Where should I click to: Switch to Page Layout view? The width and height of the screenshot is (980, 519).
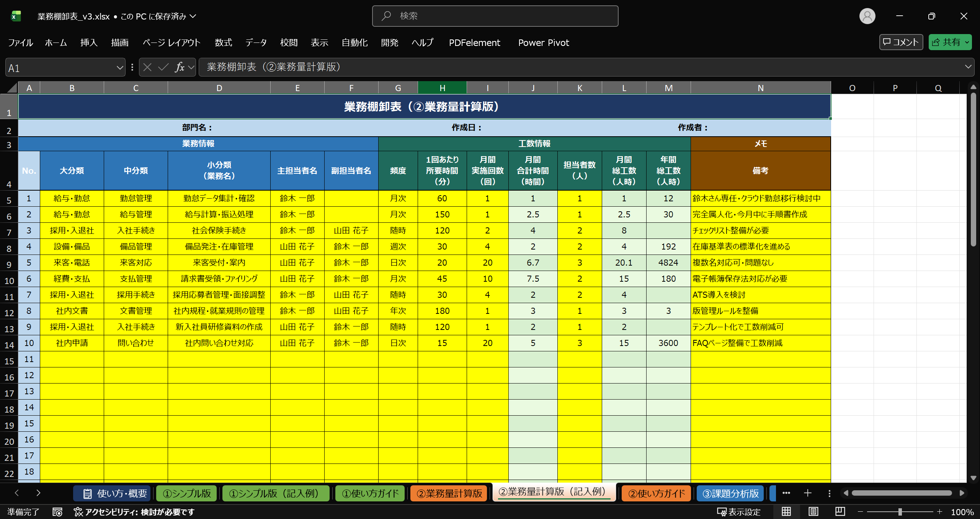pos(813,512)
